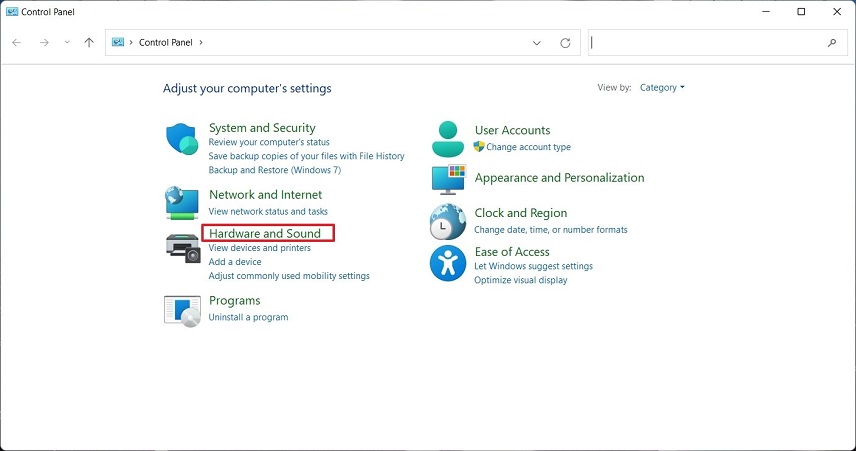Go up one level with up arrow
The height and width of the screenshot is (451, 856).
tap(89, 43)
